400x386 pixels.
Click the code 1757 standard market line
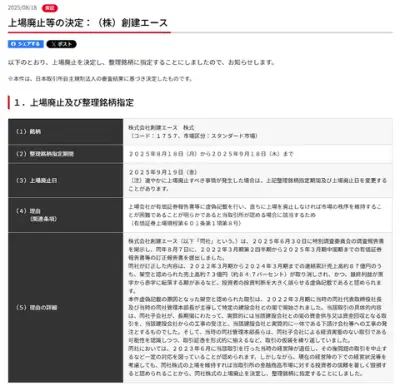click(x=193, y=136)
